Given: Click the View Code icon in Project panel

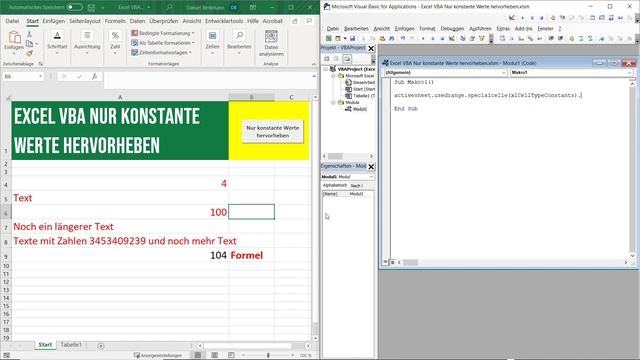Looking at the screenshot, I should [x=327, y=59].
